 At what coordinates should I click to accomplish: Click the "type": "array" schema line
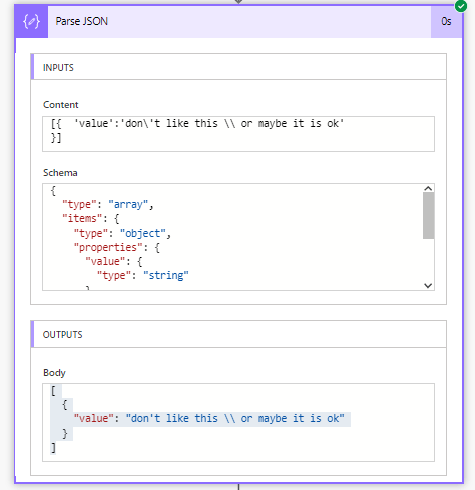pos(108,204)
